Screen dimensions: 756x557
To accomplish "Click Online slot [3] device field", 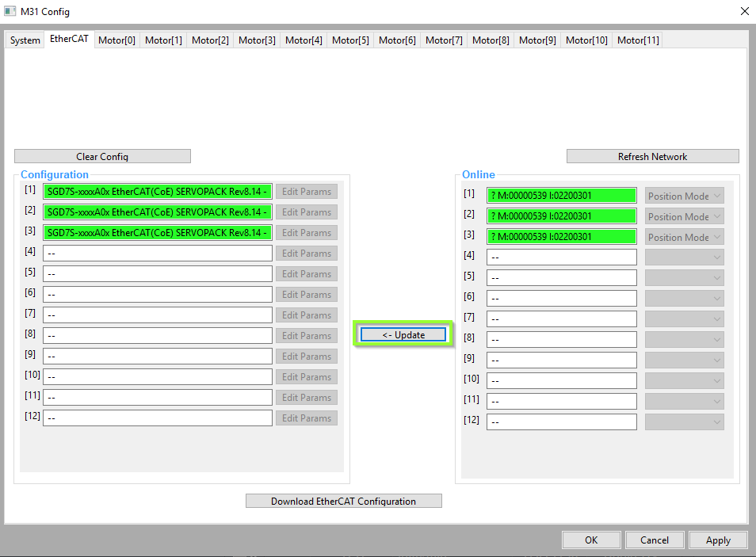I will click(562, 236).
